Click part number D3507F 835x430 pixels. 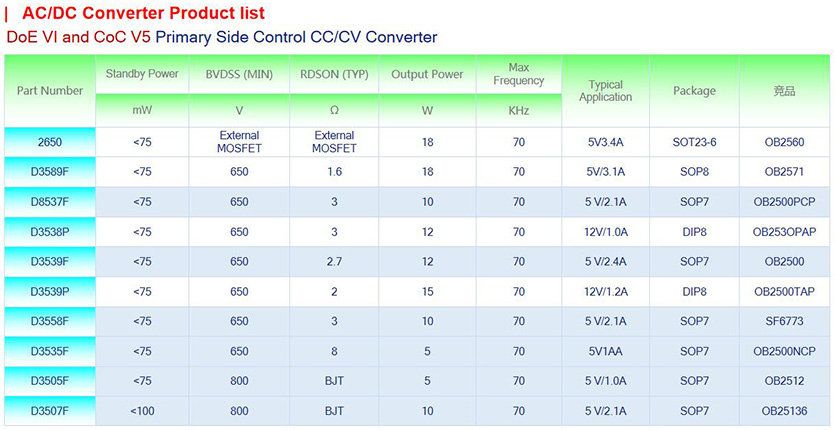(x=49, y=411)
